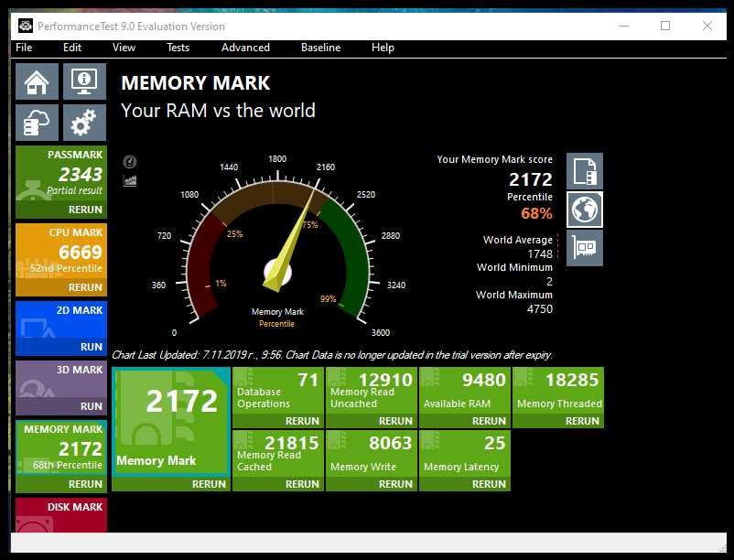Open the Home dashboard icon
Screen dimensions: 734x560
coord(37,81)
